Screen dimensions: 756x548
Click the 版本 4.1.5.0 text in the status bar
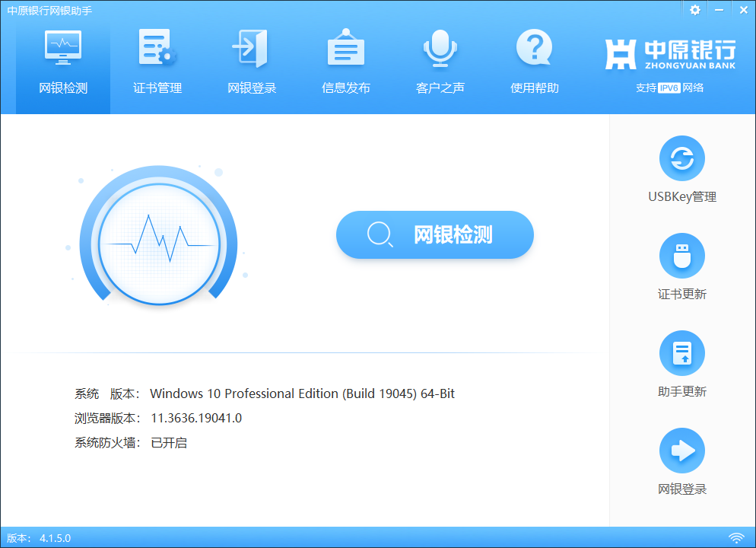coord(37,537)
